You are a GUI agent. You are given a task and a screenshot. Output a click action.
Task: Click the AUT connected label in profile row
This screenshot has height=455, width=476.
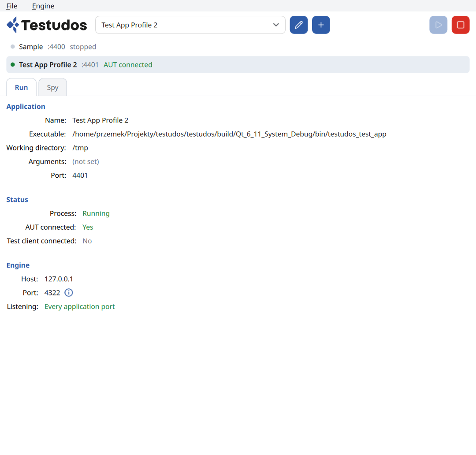[x=128, y=65]
